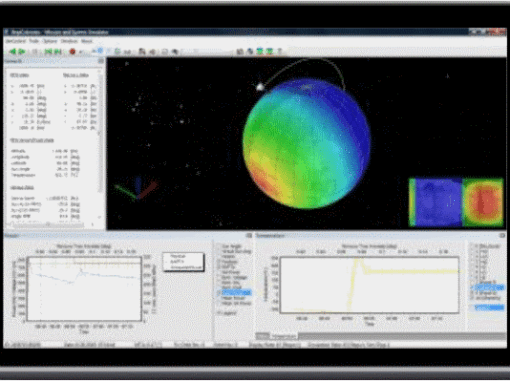
Task: Toggle the top checkbox in right temperature list
Action: (473, 246)
